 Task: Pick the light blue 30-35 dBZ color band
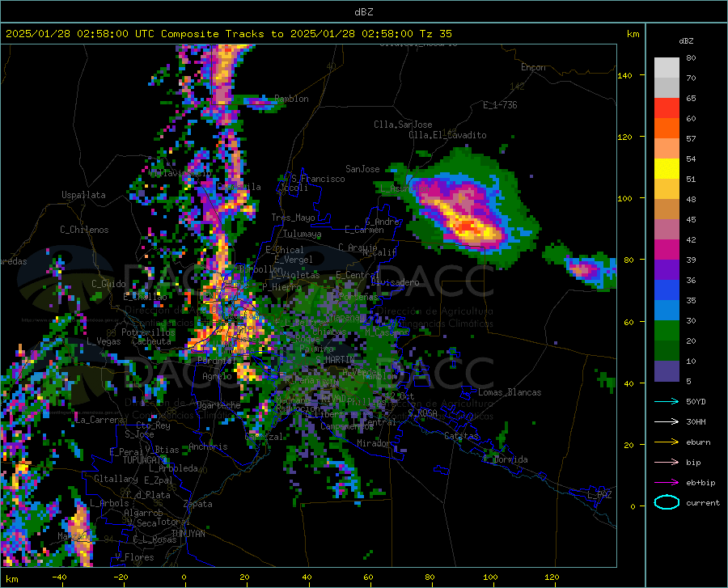tap(667, 311)
